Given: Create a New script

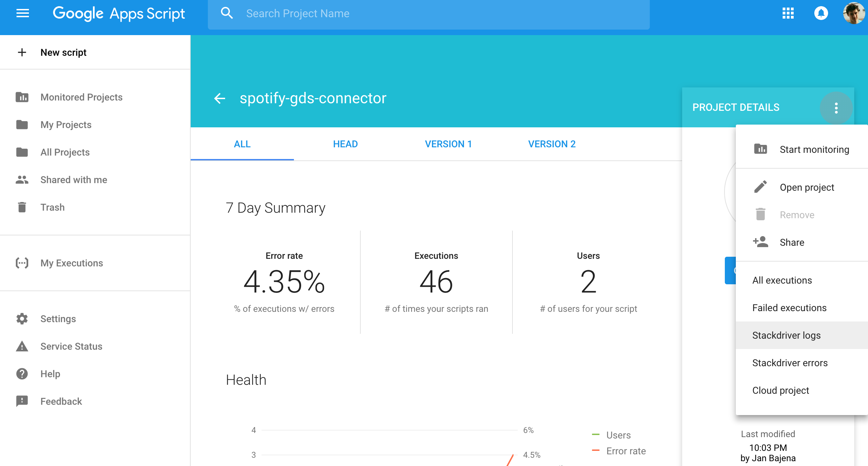Looking at the screenshot, I should (x=95, y=52).
